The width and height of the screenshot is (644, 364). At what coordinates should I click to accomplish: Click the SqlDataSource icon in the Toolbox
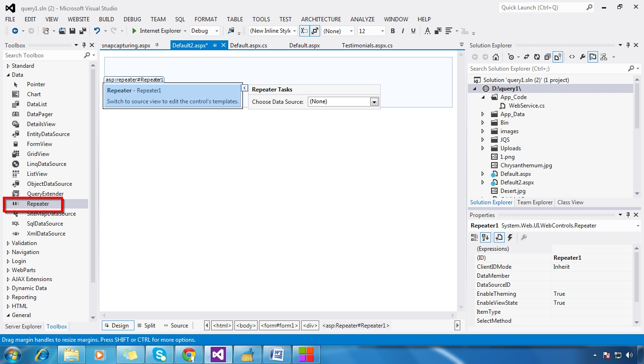(16, 224)
